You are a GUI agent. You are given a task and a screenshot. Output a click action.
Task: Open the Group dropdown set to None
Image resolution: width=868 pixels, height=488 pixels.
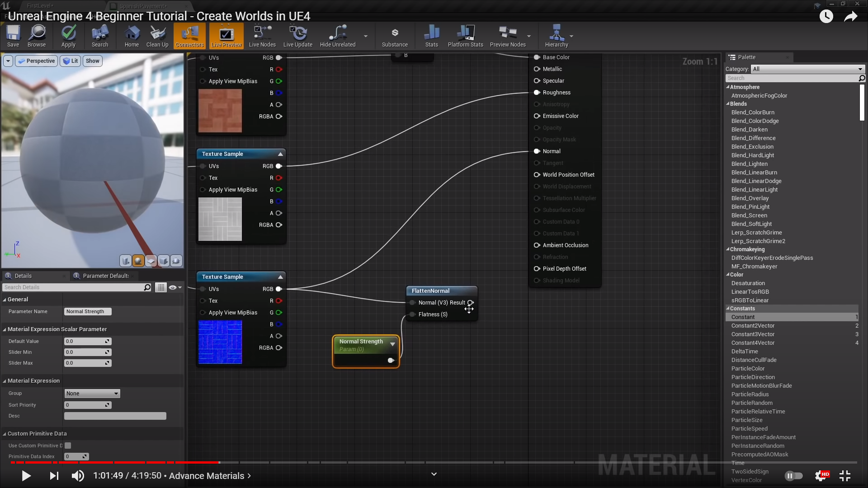92,394
